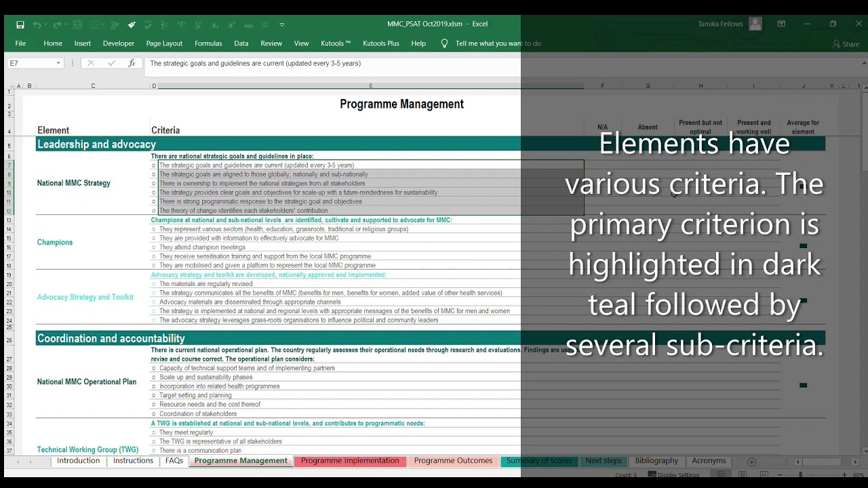Go to the Summary of scores sheet tab
The width and height of the screenshot is (868, 488).
point(539,461)
